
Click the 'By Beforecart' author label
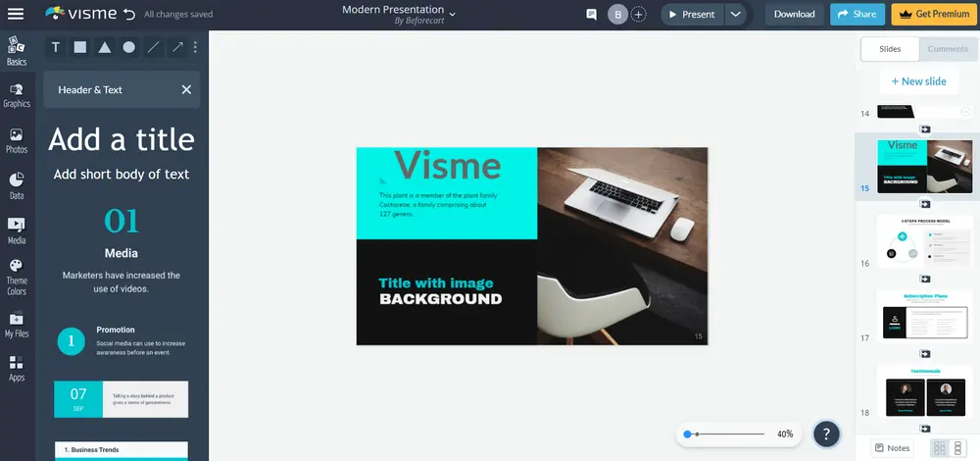(418, 21)
